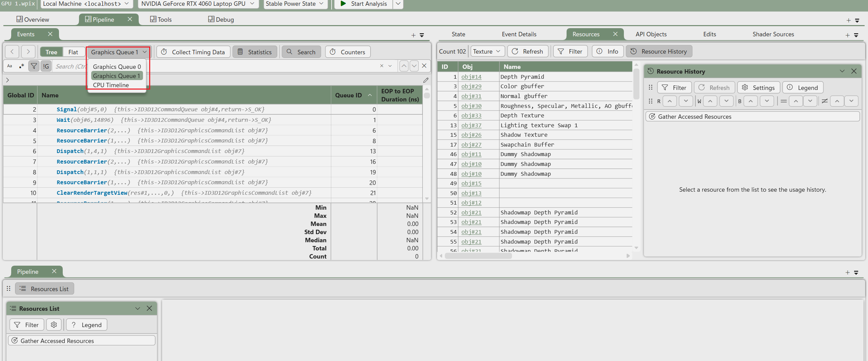Toggle regular expression search in Events
Image resolution: width=868 pixels, height=361 pixels.
coord(22,66)
